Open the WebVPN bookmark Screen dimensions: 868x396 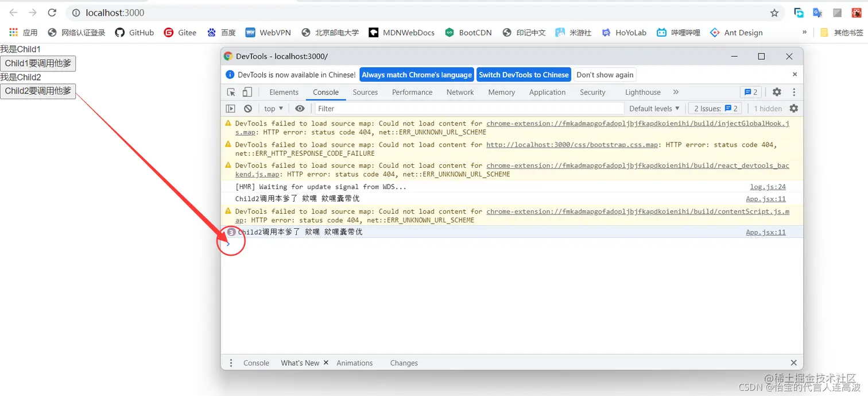pyautogui.click(x=268, y=33)
